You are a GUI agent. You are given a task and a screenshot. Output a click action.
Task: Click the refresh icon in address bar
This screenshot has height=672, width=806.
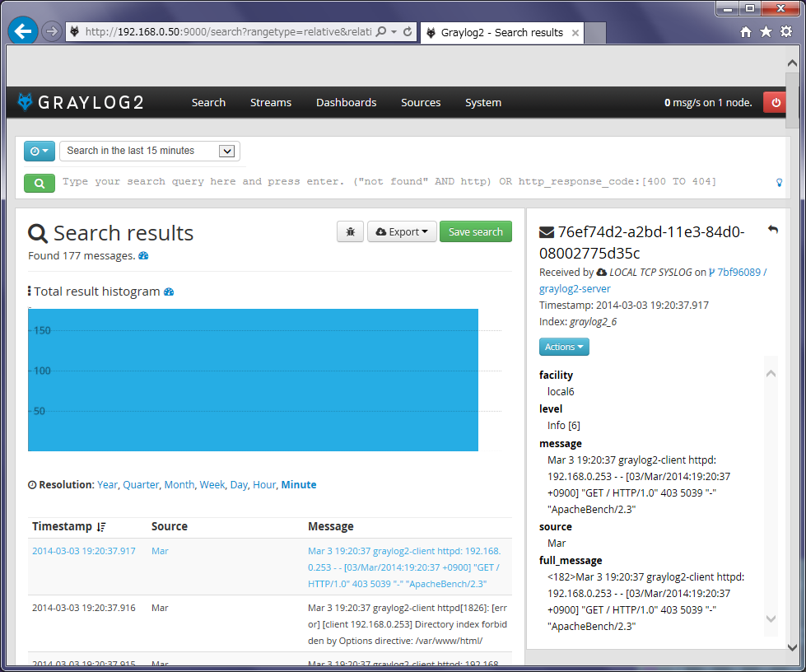click(408, 32)
